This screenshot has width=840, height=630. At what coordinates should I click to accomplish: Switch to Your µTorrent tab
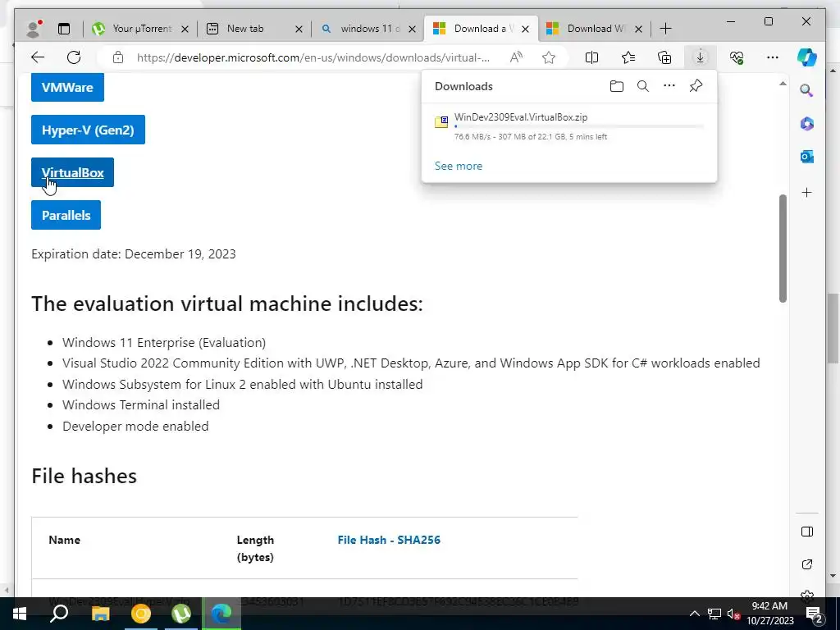click(x=132, y=29)
